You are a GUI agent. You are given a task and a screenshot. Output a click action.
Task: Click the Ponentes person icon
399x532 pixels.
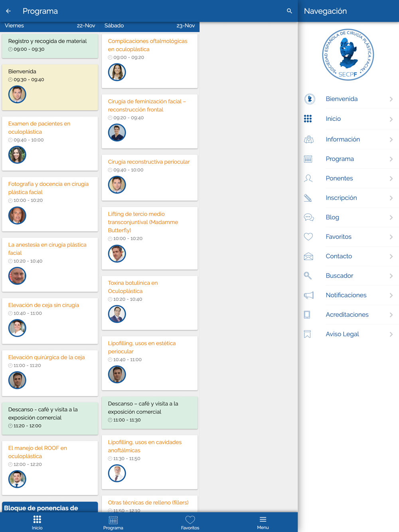(308, 178)
